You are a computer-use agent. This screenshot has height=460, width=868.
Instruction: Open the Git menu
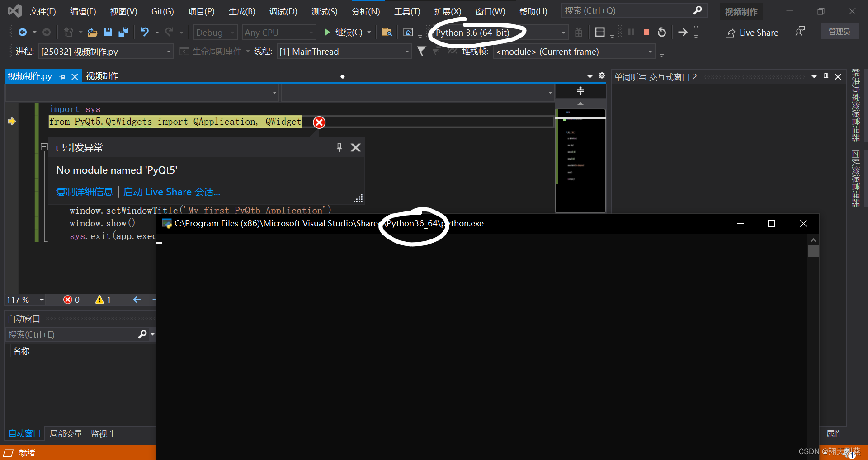click(162, 11)
